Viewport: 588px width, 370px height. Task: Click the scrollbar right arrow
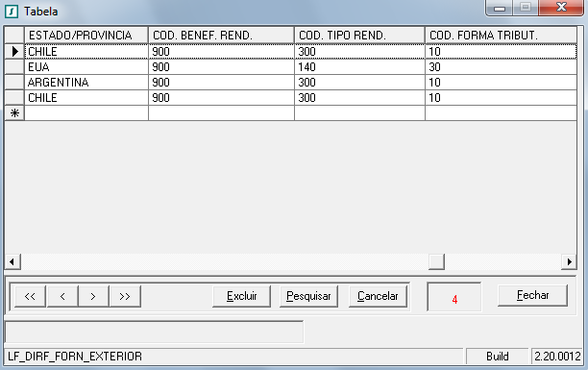point(569,261)
